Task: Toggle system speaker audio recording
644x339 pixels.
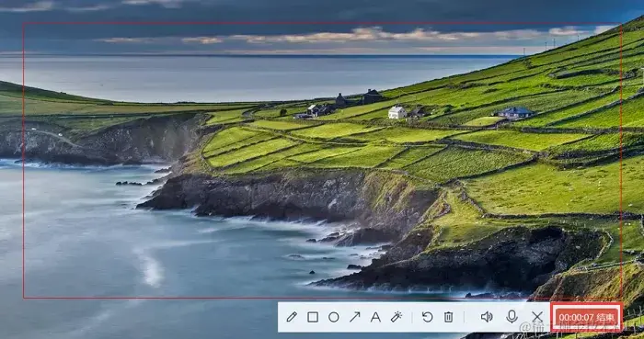Action: pos(487,317)
